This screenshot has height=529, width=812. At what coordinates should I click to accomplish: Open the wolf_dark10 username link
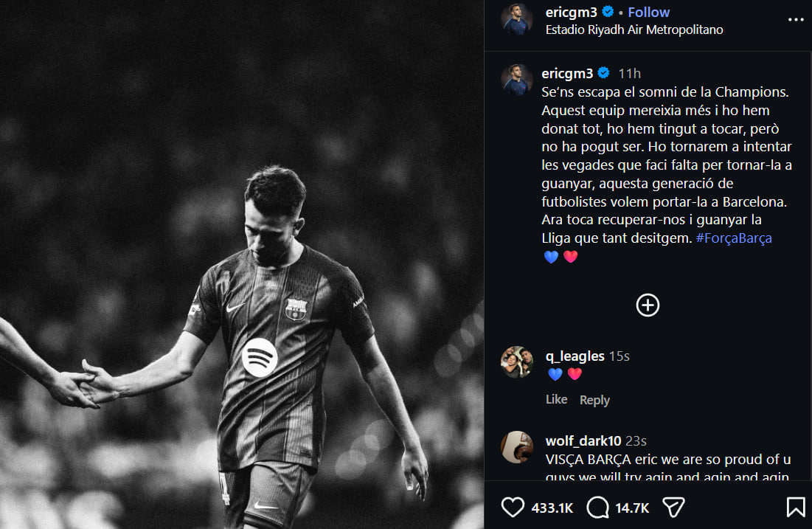click(x=583, y=441)
